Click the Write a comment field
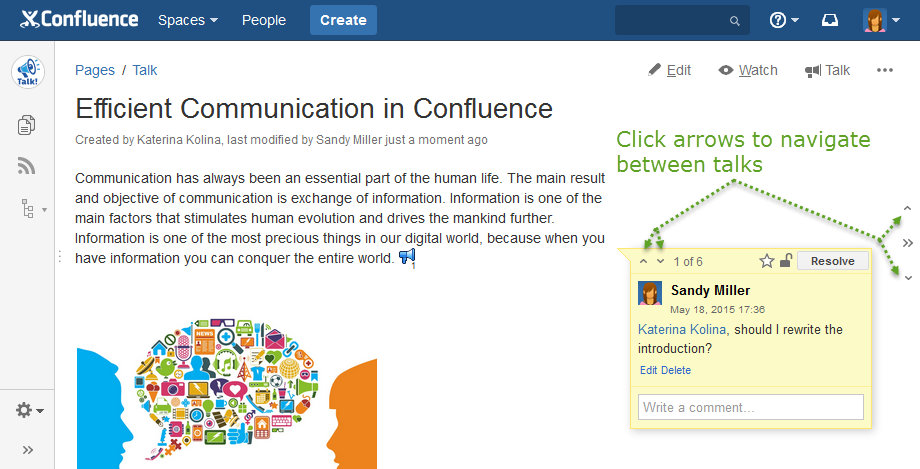 (x=750, y=407)
